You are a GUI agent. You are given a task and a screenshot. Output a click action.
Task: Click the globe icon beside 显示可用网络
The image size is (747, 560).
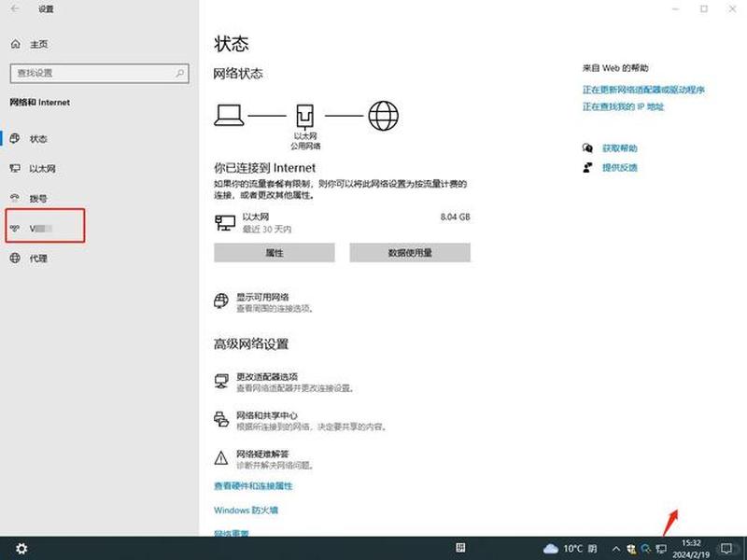point(221,301)
